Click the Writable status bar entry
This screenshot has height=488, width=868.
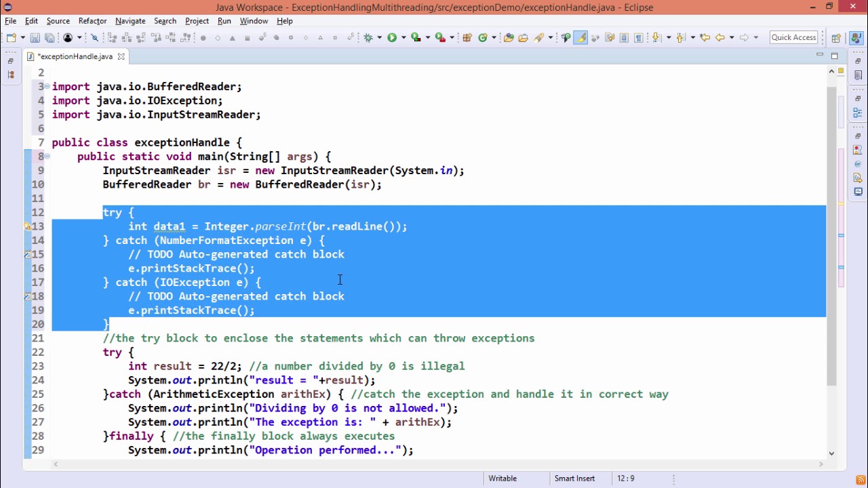tap(502, 479)
